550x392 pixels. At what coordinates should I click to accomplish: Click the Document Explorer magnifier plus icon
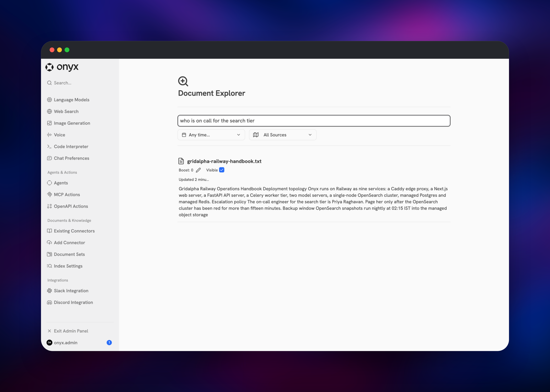click(183, 81)
